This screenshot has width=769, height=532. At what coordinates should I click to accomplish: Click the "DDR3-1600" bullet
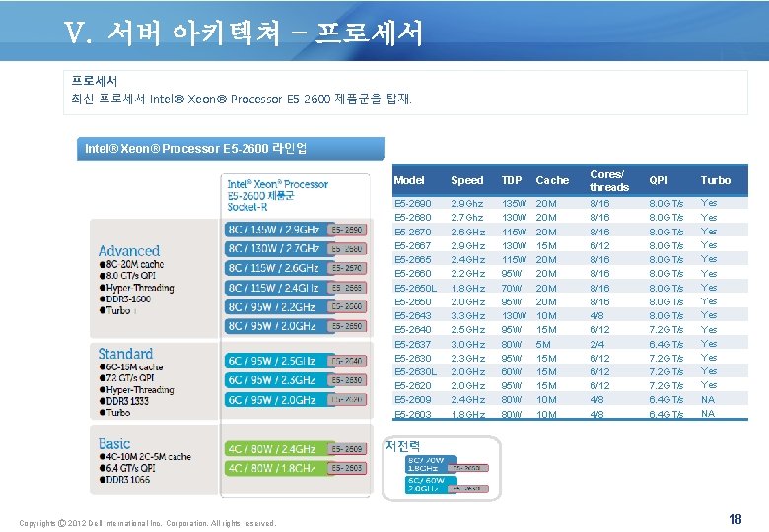point(125,299)
